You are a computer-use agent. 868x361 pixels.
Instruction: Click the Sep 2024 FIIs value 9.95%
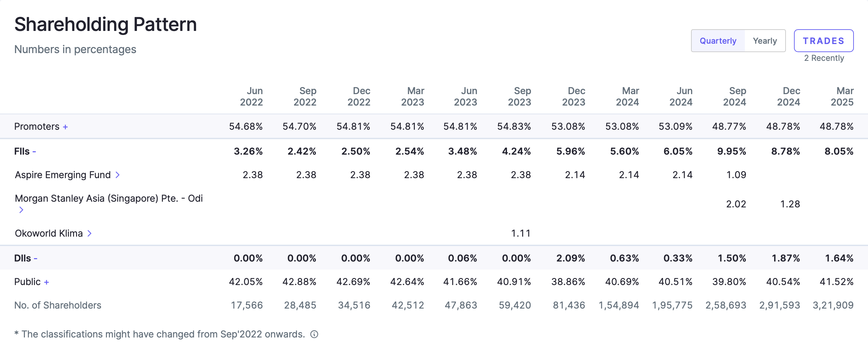click(x=731, y=151)
